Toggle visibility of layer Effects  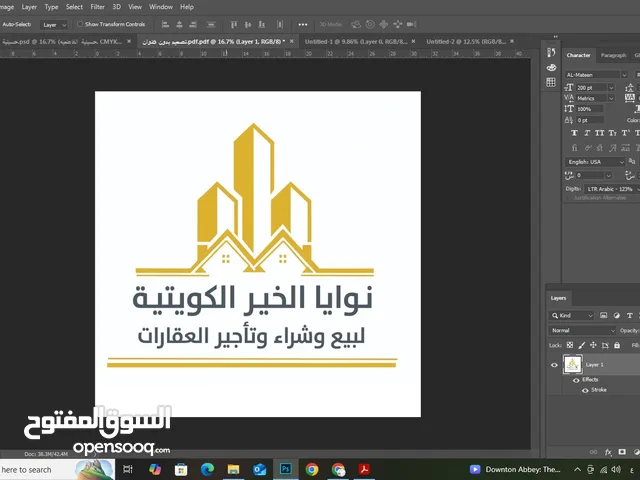click(576, 380)
